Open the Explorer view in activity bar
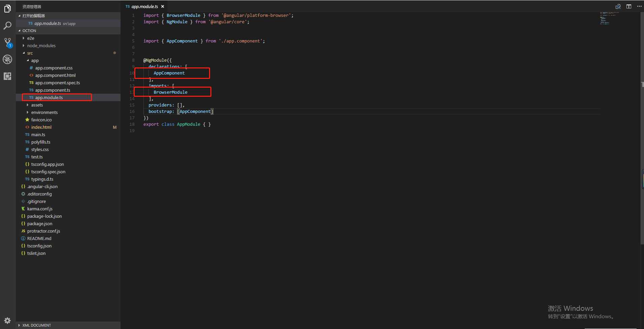This screenshot has width=644, height=329. [x=7, y=9]
